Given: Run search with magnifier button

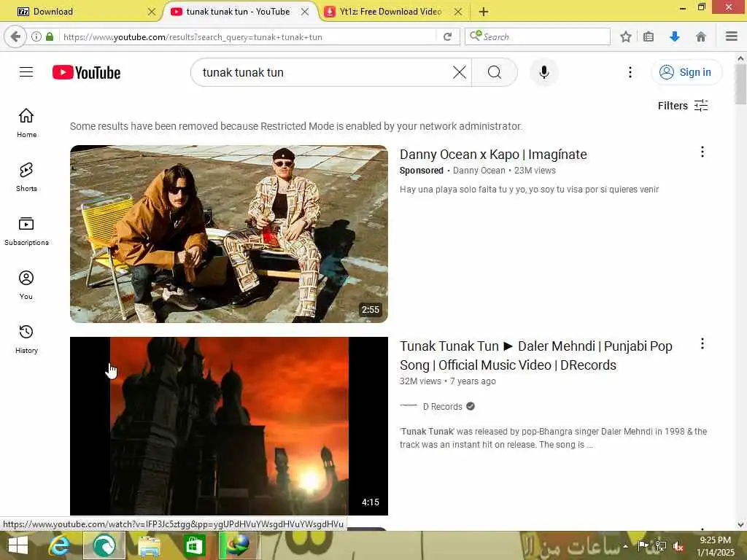Looking at the screenshot, I should click(495, 72).
